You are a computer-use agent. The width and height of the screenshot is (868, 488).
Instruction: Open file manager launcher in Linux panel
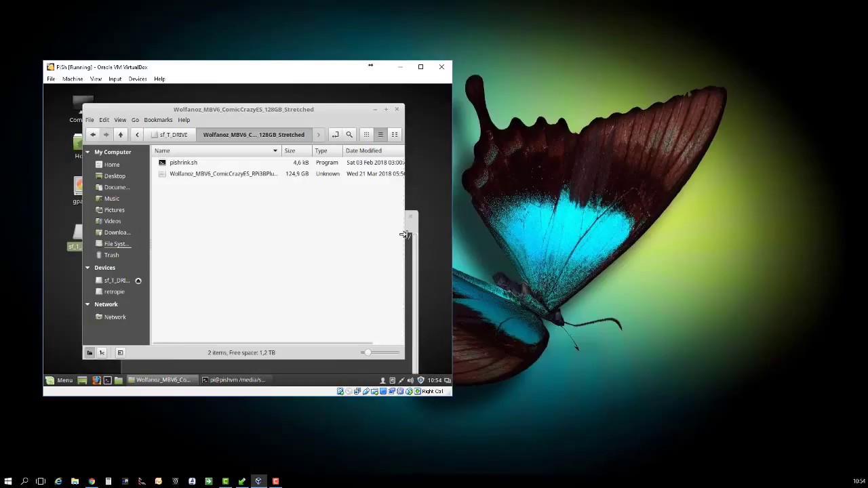click(x=118, y=380)
